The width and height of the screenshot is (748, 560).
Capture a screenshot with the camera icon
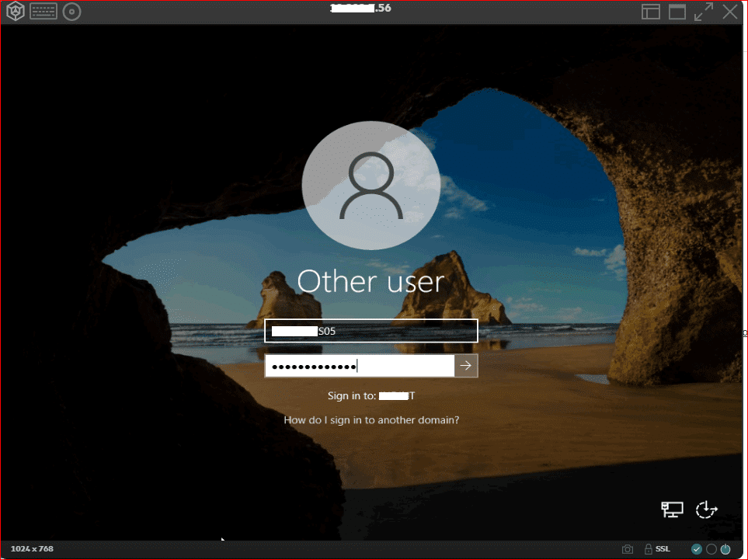point(628,549)
